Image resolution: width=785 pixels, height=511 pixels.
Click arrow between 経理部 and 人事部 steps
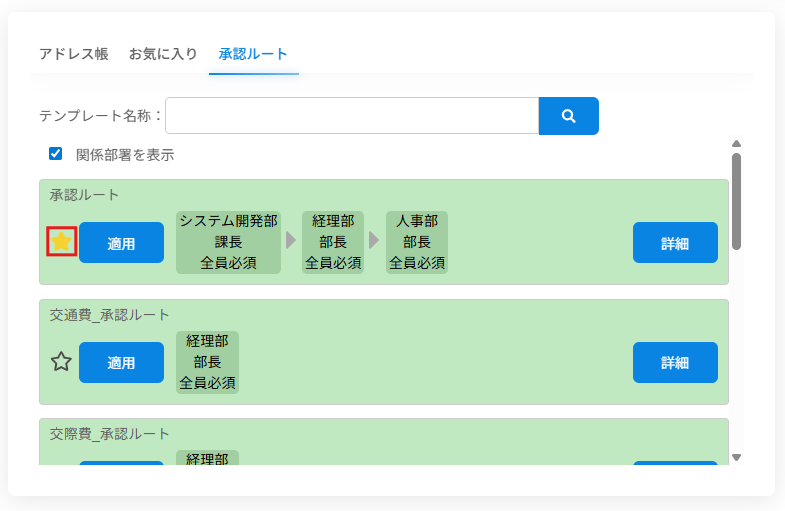tap(374, 241)
